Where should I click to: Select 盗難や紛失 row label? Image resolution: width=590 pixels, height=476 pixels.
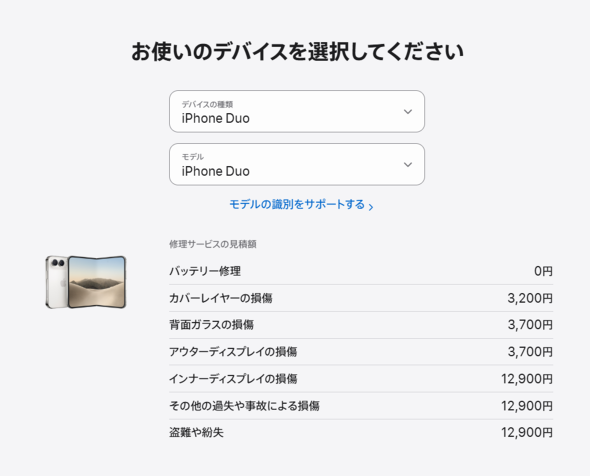tap(196, 432)
